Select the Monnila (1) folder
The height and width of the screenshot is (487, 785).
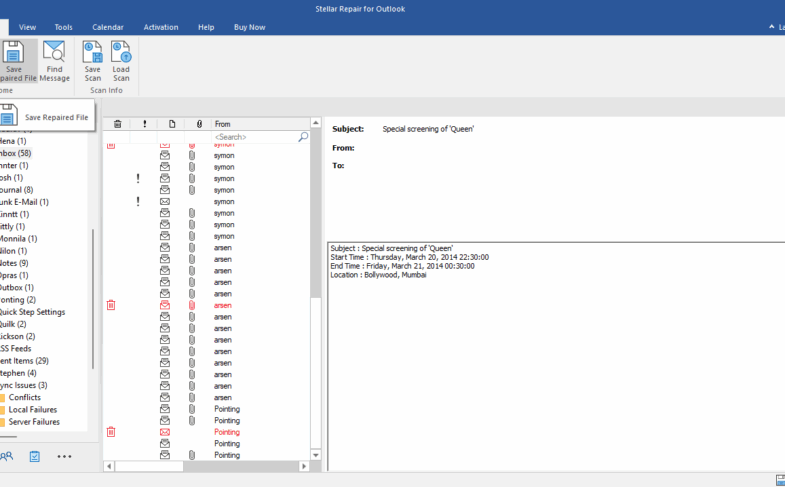click(19, 238)
